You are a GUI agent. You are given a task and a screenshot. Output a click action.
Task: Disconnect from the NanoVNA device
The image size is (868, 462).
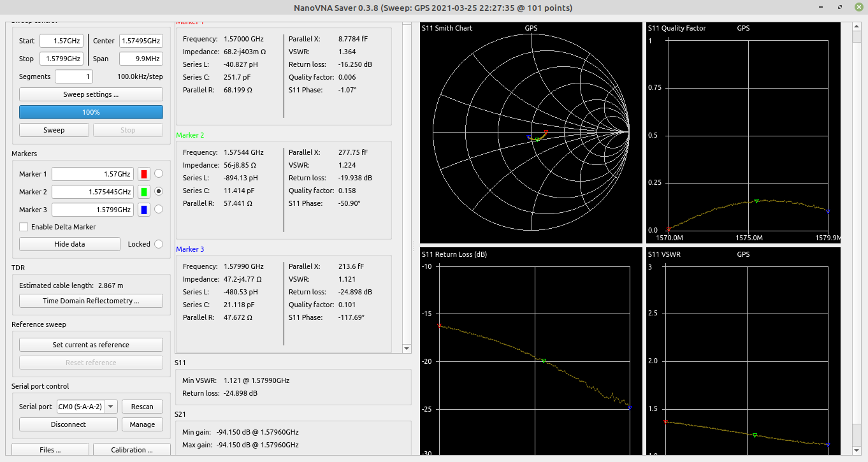[69, 424]
